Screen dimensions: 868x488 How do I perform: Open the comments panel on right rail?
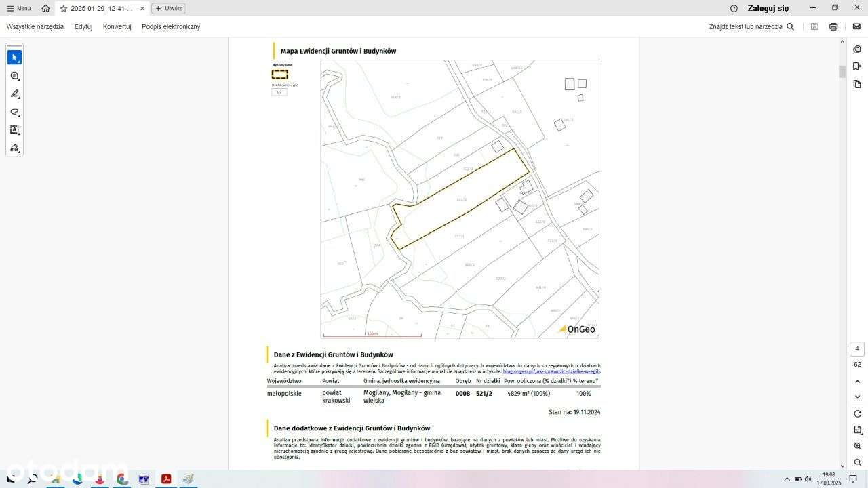coord(857,49)
